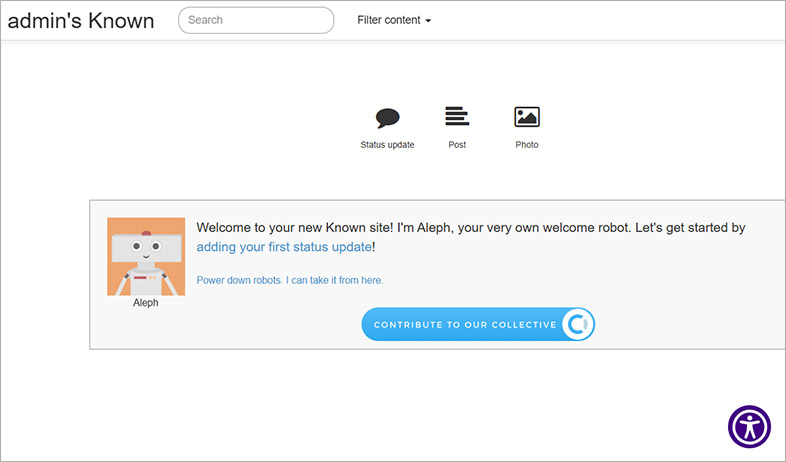
Task: Click the Photo picture icon
Action: pyautogui.click(x=527, y=117)
